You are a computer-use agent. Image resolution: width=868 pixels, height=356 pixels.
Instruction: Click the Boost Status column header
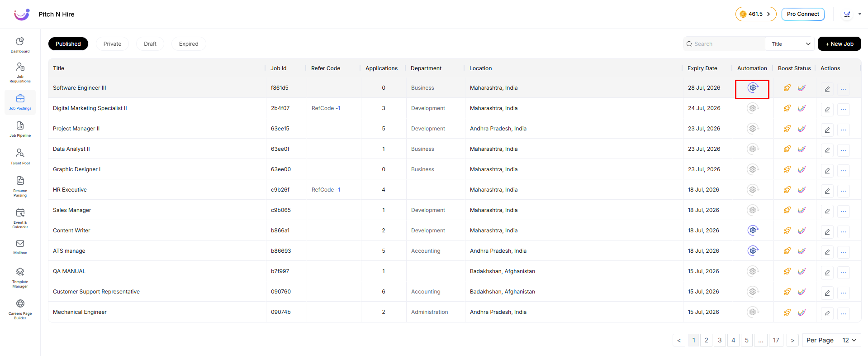(794, 68)
